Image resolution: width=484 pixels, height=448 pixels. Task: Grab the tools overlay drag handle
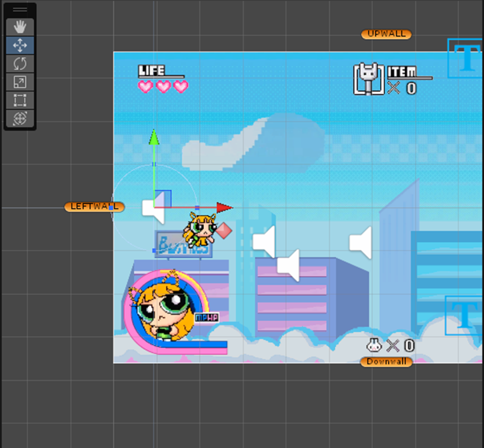(x=20, y=10)
